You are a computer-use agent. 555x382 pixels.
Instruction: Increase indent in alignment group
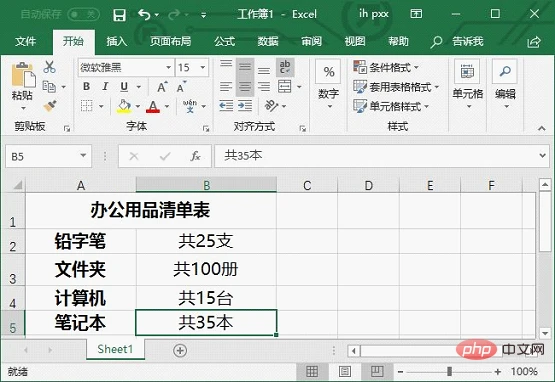point(245,106)
